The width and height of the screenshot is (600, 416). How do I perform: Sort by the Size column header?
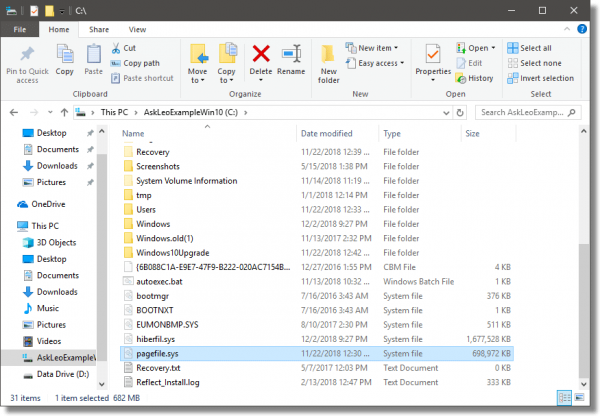tap(472, 134)
